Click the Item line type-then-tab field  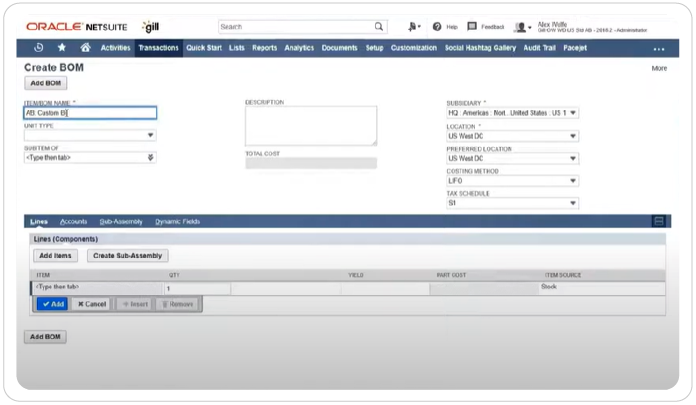coord(97,288)
